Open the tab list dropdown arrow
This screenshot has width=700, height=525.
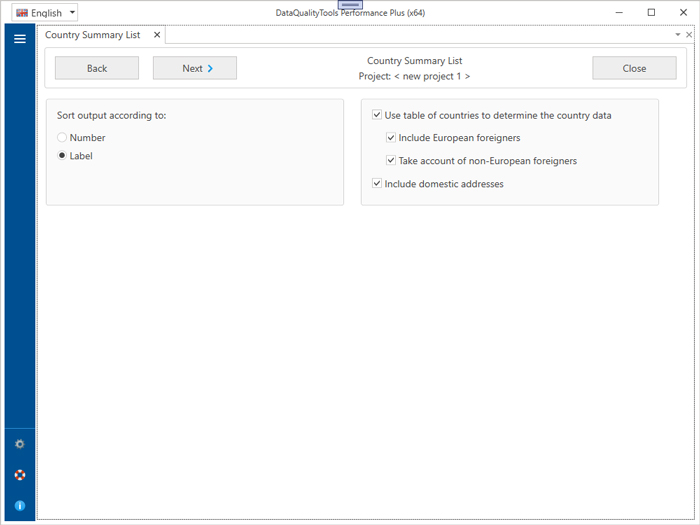(x=677, y=35)
